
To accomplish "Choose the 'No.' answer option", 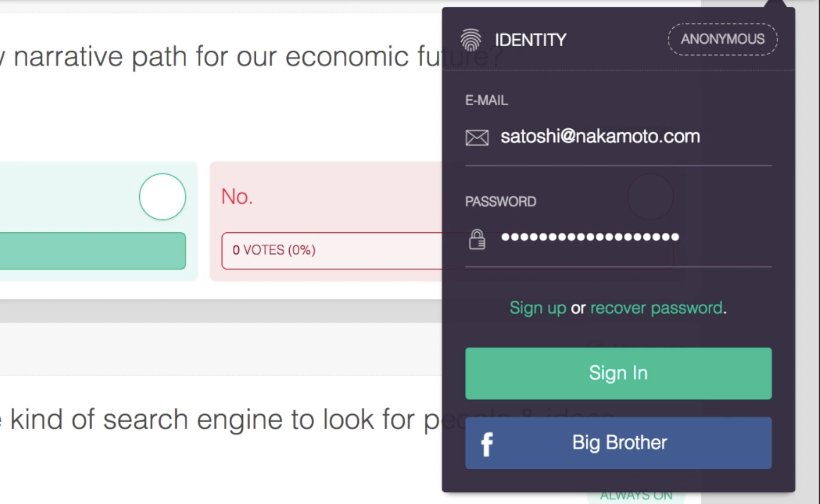I will pyautogui.click(x=237, y=197).
